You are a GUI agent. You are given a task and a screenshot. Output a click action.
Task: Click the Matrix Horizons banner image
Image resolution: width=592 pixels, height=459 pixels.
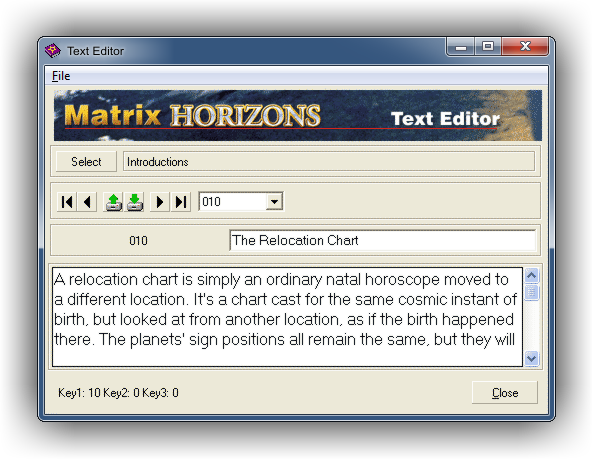coord(298,116)
